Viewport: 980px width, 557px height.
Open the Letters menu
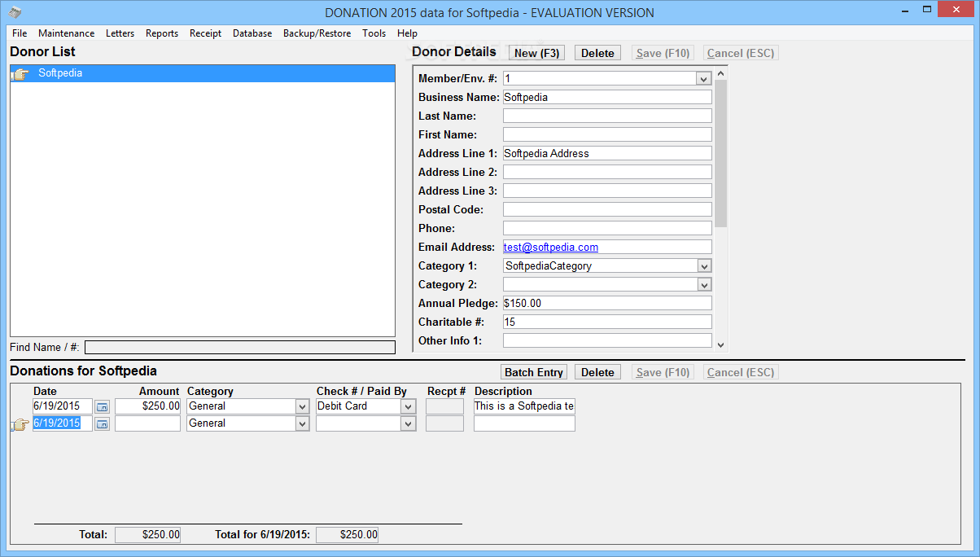pos(120,33)
